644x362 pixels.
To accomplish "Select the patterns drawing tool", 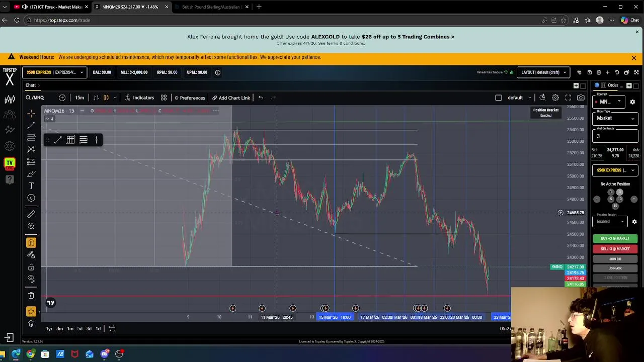I will click(x=31, y=149).
